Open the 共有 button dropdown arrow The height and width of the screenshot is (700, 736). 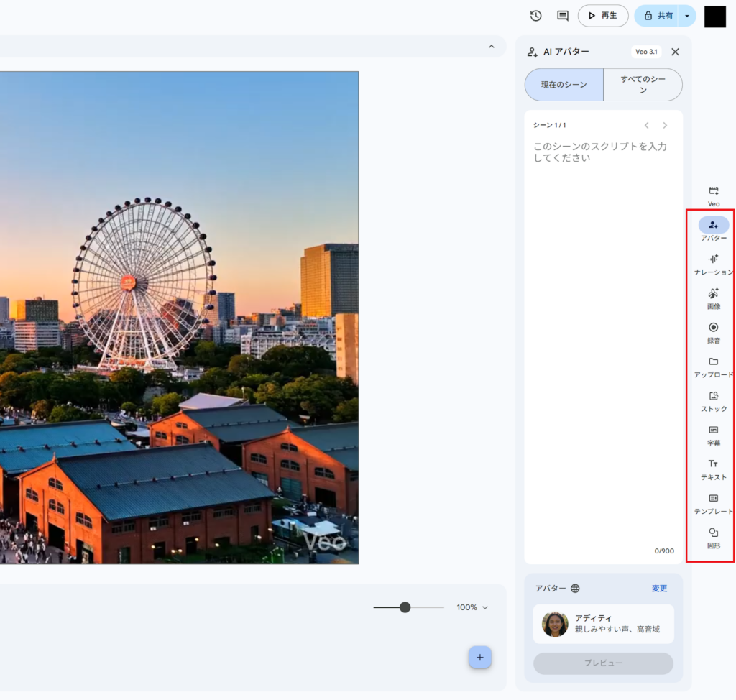point(686,15)
